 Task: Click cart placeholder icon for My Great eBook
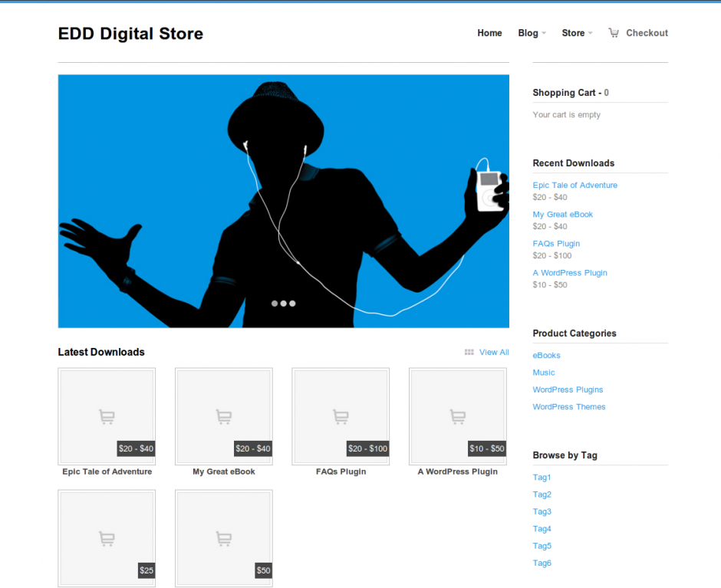224,416
